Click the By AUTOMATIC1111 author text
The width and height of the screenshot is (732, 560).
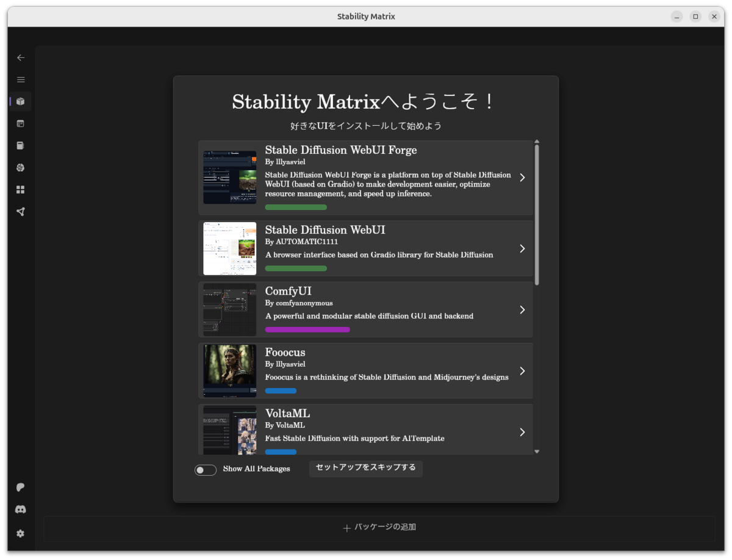tap(301, 242)
